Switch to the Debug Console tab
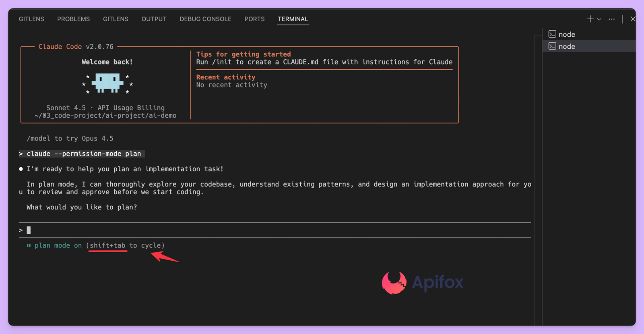This screenshot has height=334, width=644. 205,19
